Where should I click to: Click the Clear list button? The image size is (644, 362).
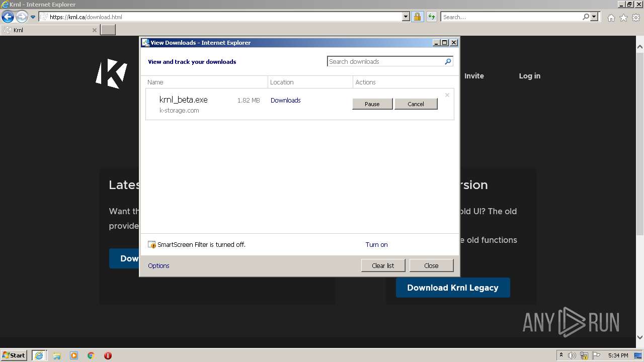click(x=383, y=265)
